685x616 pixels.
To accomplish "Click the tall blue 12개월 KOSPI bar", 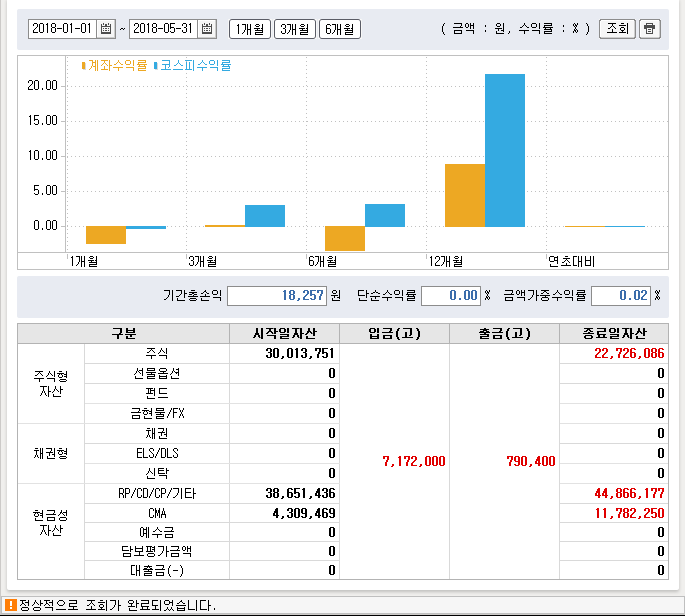I will (505, 150).
